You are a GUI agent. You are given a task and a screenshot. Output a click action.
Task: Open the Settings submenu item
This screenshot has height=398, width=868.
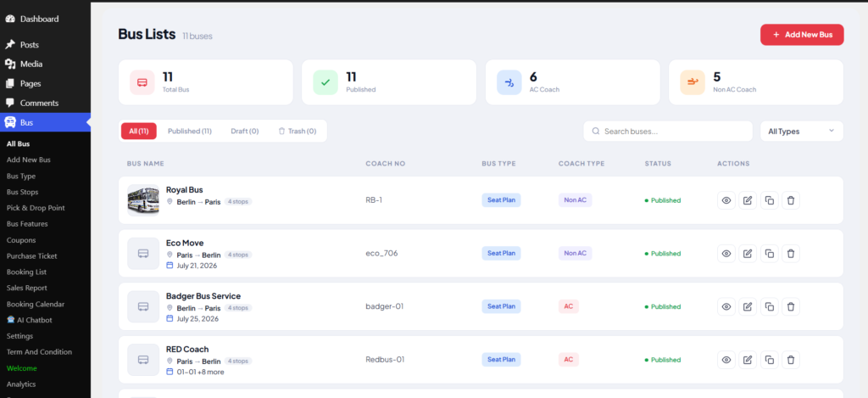(x=20, y=336)
